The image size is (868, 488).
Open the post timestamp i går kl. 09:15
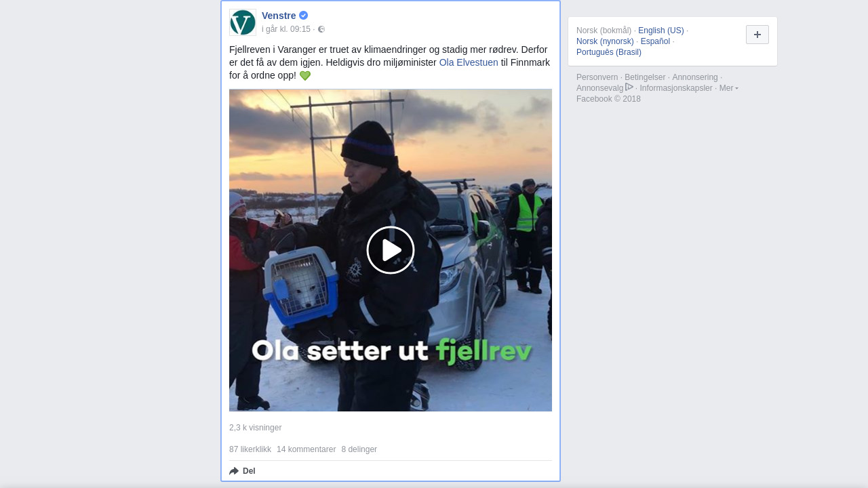pyautogui.click(x=286, y=29)
